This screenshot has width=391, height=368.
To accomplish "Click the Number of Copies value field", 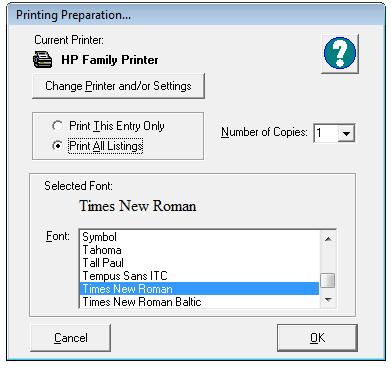I will pos(326,133).
